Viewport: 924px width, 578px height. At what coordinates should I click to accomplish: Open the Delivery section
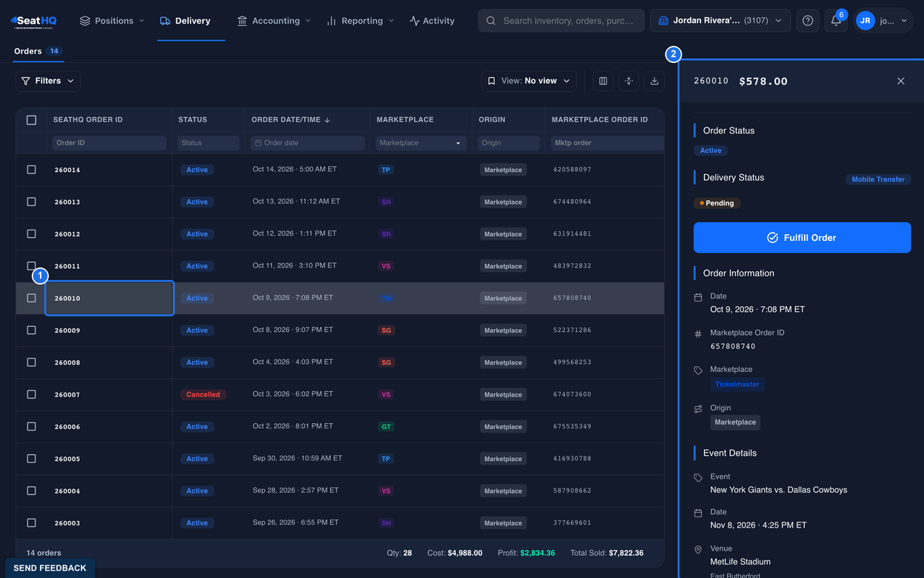(x=185, y=21)
